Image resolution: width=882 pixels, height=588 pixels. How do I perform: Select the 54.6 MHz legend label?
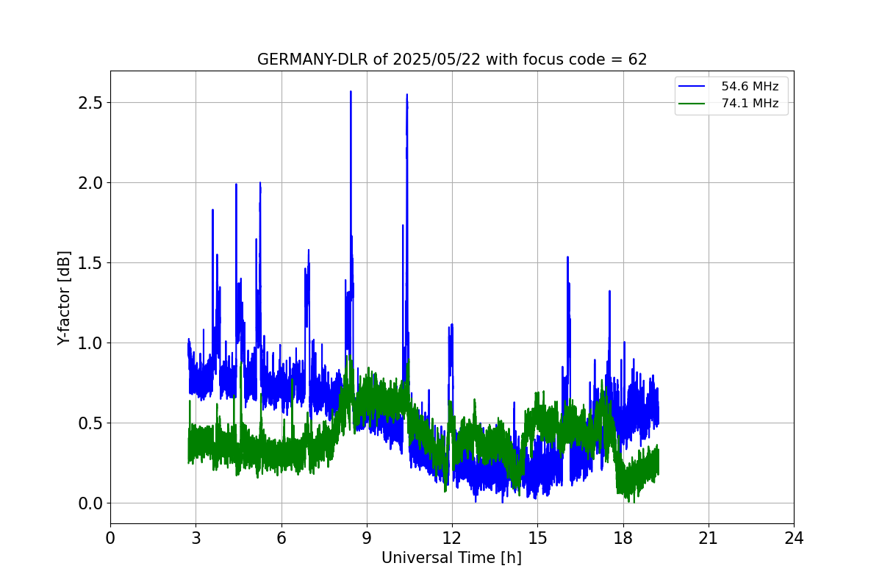point(750,87)
